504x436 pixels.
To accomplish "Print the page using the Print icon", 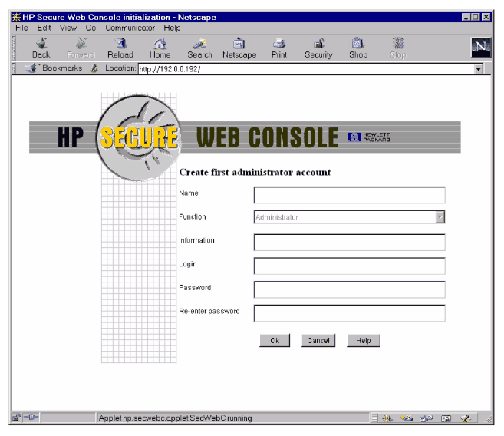I will 279,43.
